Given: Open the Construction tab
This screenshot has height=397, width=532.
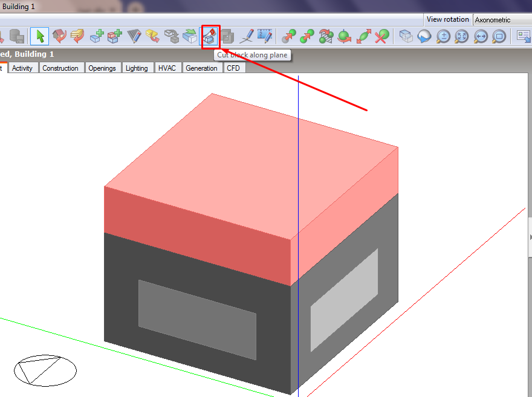Looking at the screenshot, I should pyautogui.click(x=60, y=68).
